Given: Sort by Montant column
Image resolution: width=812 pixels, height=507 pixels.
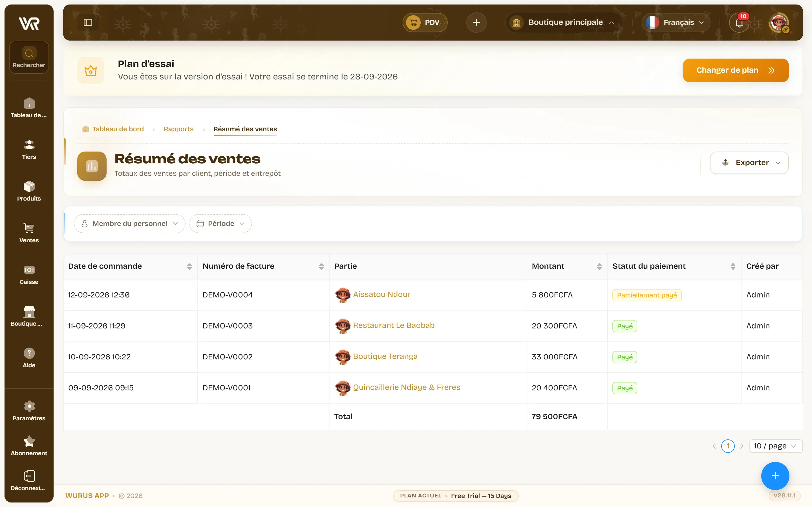Looking at the screenshot, I should (x=599, y=266).
